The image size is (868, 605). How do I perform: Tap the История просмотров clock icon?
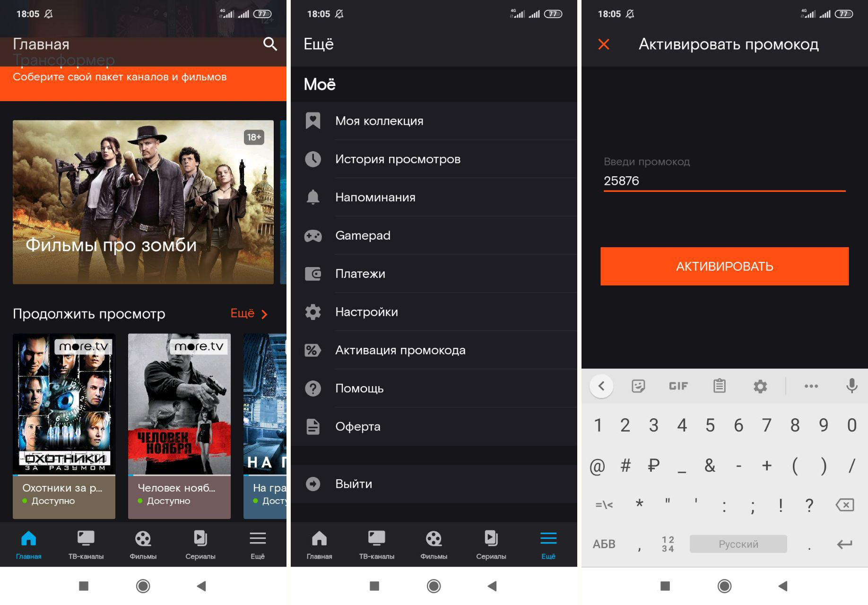pyautogui.click(x=312, y=159)
